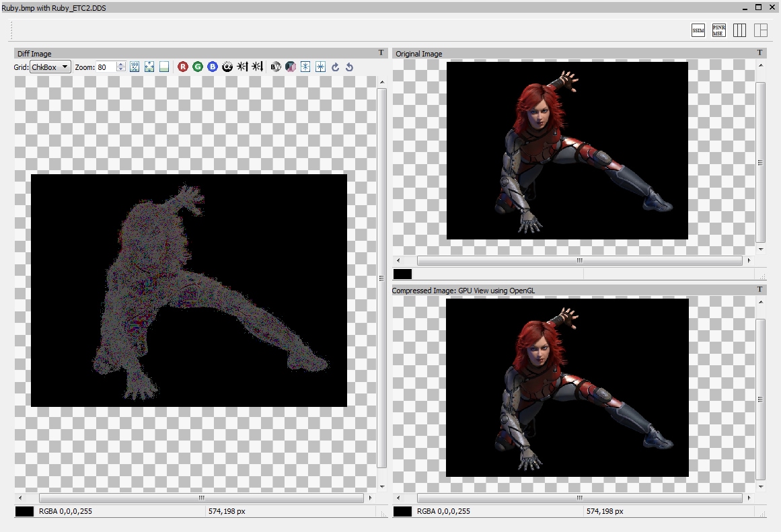The width and height of the screenshot is (781, 532).
Task: Toggle the red channel display
Action: click(183, 67)
